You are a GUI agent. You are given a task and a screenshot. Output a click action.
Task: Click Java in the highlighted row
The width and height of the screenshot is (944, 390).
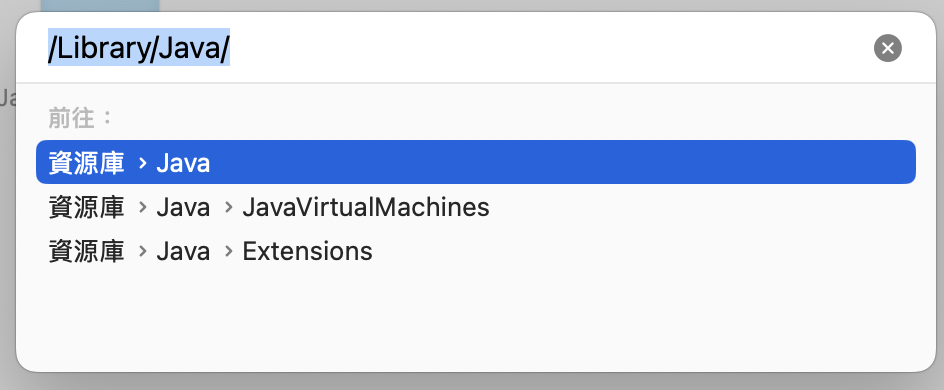tap(183, 163)
